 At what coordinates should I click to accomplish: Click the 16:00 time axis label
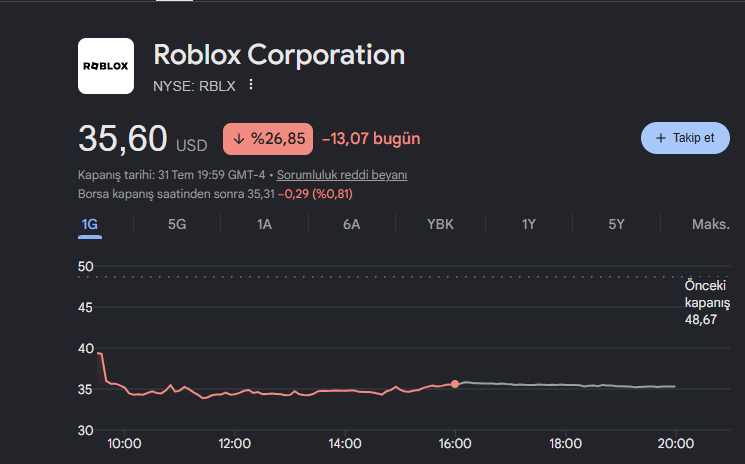click(455, 444)
